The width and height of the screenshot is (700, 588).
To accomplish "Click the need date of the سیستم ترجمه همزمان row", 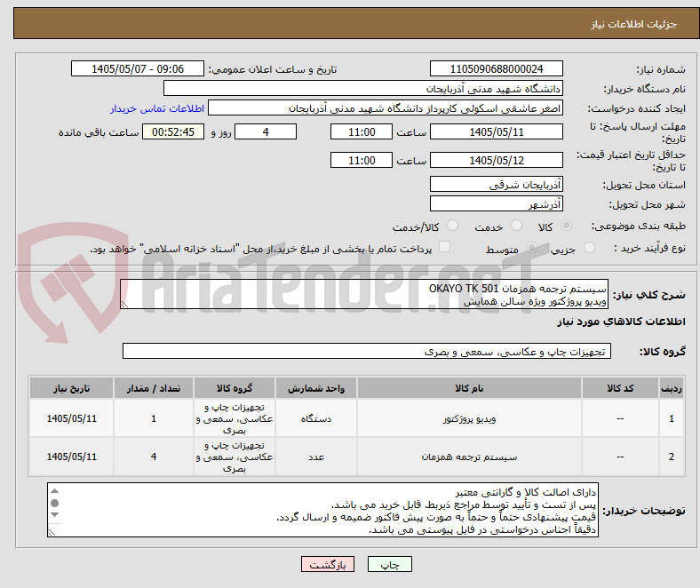I will pyautogui.click(x=71, y=457).
